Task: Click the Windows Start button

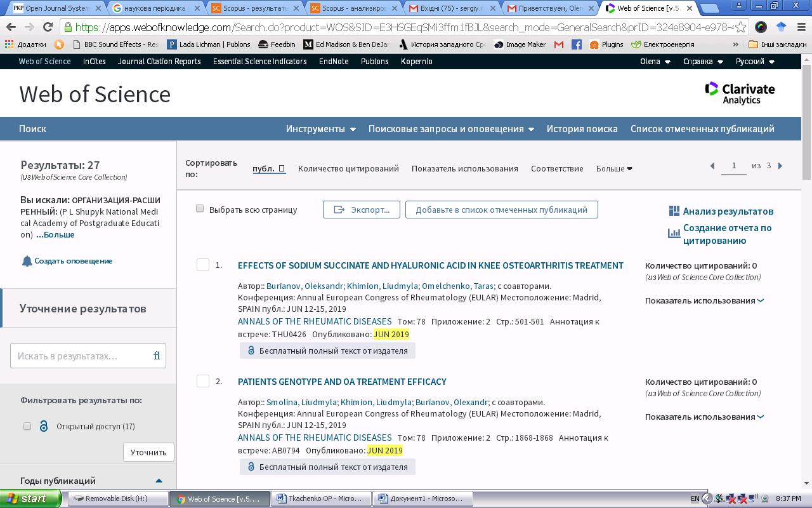Action: point(30,498)
